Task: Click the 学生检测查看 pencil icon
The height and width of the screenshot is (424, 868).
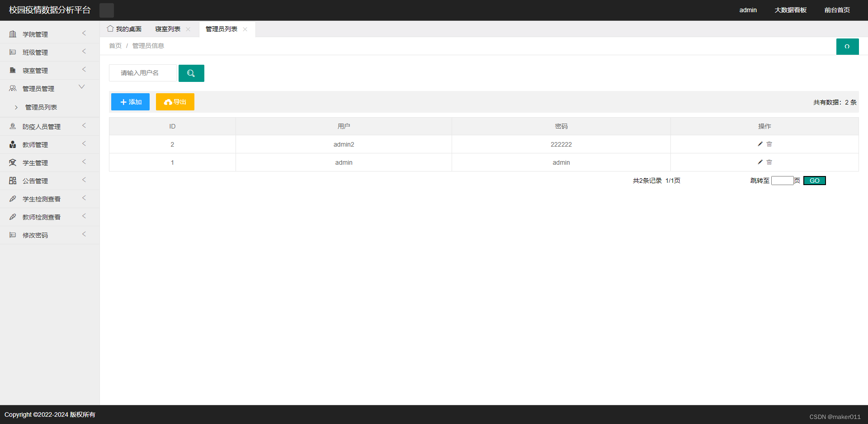Action: pyautogui.click(x=13, y=199)
